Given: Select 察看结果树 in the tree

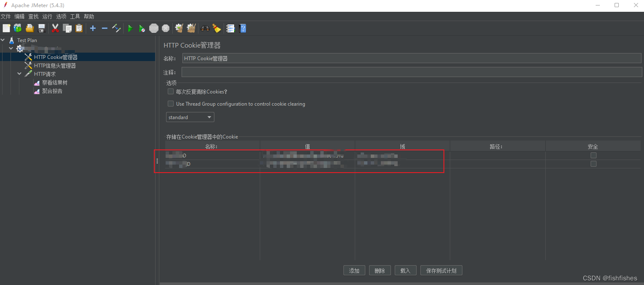Looking at the screenshot, I should pos(55,83).
